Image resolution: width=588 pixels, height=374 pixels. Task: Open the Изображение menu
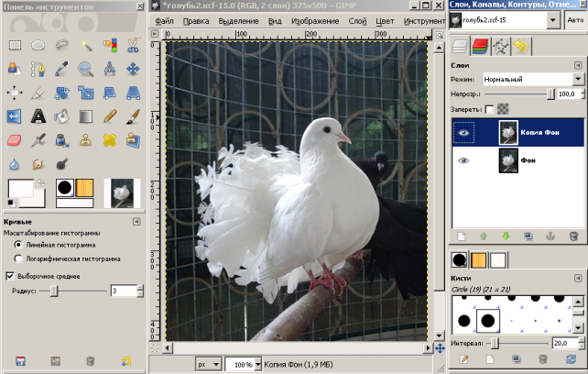(315, 21)
